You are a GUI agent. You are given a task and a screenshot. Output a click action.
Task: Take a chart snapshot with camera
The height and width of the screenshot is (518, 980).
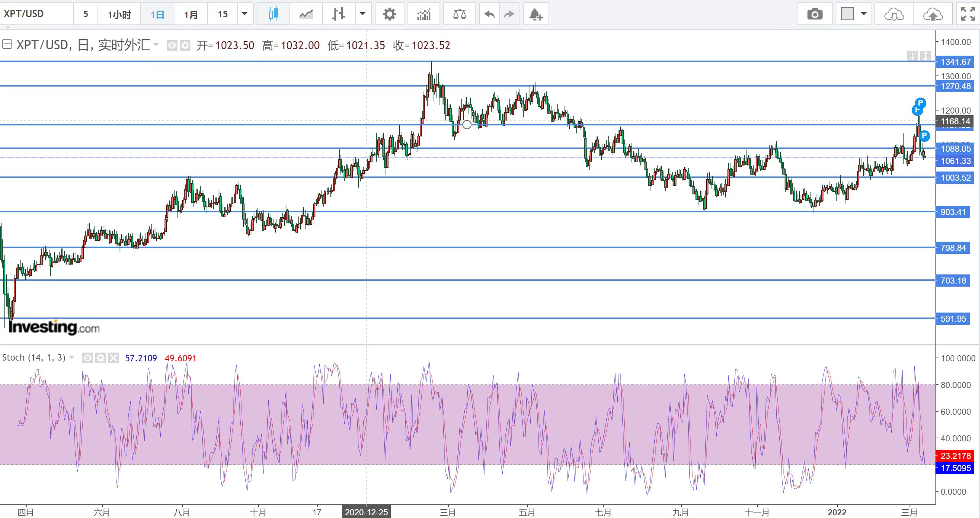[x=815, y=14]
